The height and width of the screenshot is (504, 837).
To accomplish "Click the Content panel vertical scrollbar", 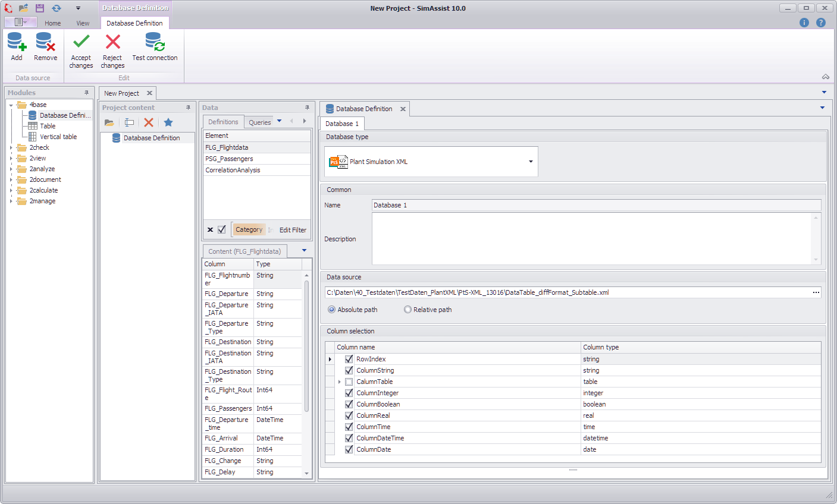I will pyautogui.click(x=307, y=345).
